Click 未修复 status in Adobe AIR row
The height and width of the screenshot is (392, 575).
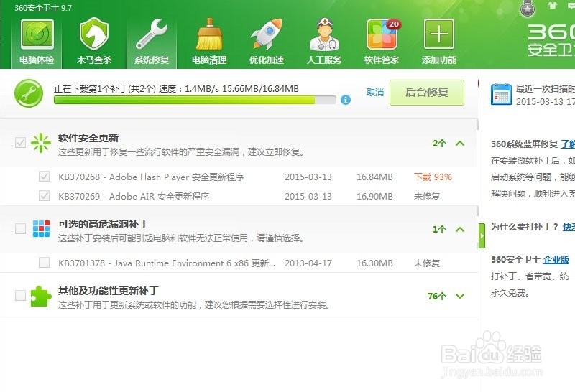tap(427, 197)
